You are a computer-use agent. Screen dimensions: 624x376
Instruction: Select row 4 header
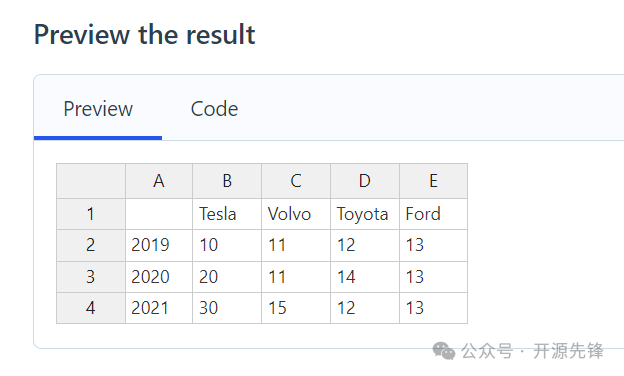[91, 308]
